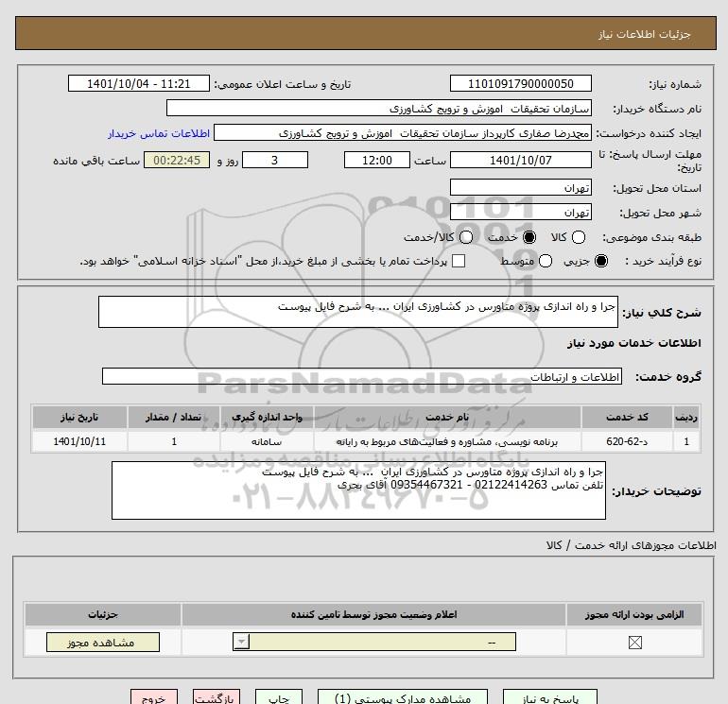Click the request creator field
The height and width of the screenshot is (704, 728).
pos(403,132)
